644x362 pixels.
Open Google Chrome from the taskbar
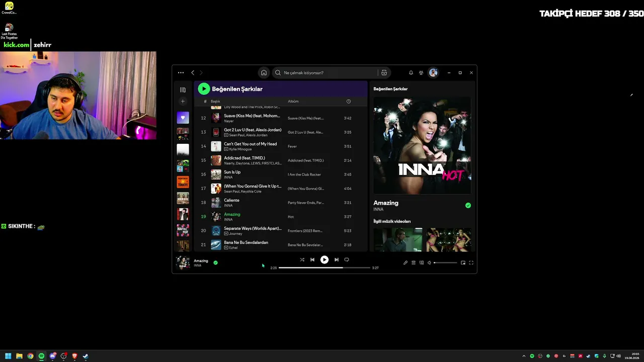coord(30,356)
